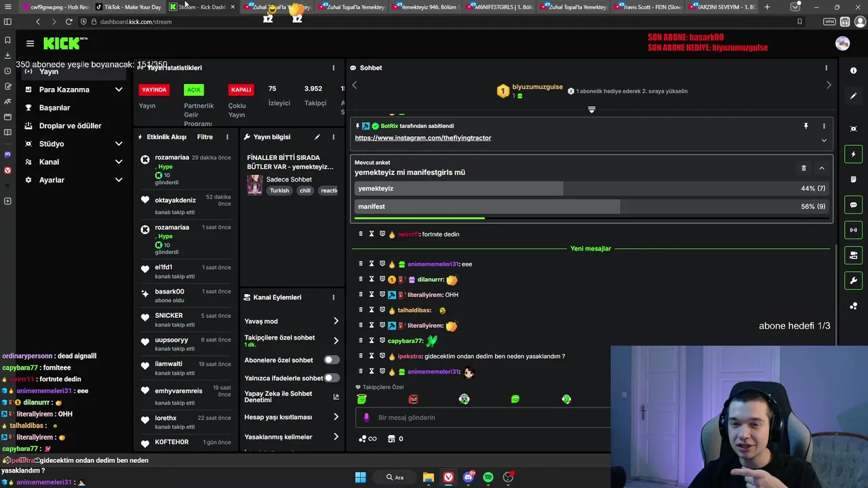Timeout capybara77 with hourglass icon
Image resolution: width=868 pixels, height=488 pixels.
coord(372,341)
